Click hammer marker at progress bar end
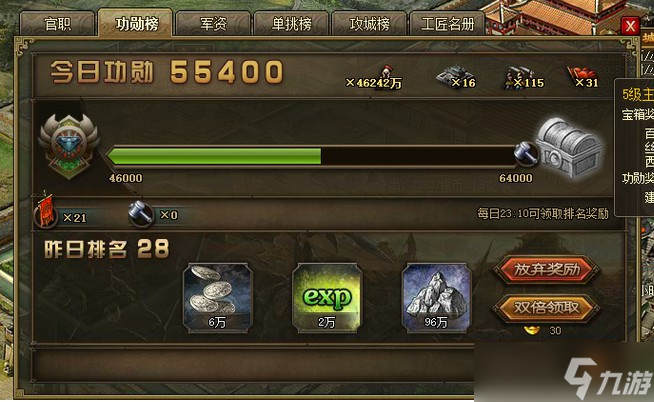Image resolution: width=654 pixels, height=402 pixels. 526,154
